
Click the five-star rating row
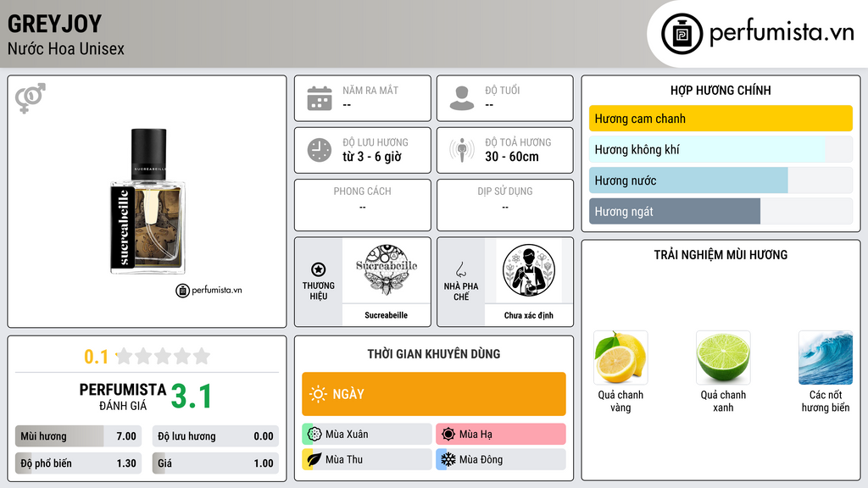coord(164,356)
